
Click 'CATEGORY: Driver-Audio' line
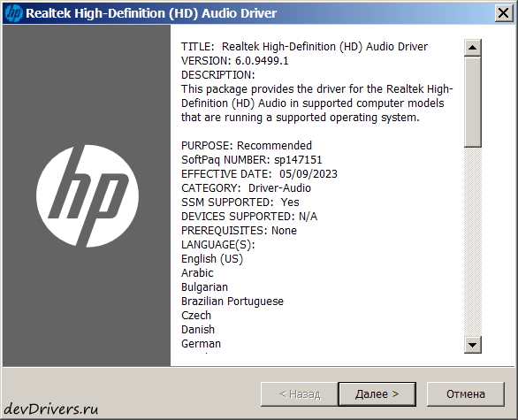[x=246, y=188]
